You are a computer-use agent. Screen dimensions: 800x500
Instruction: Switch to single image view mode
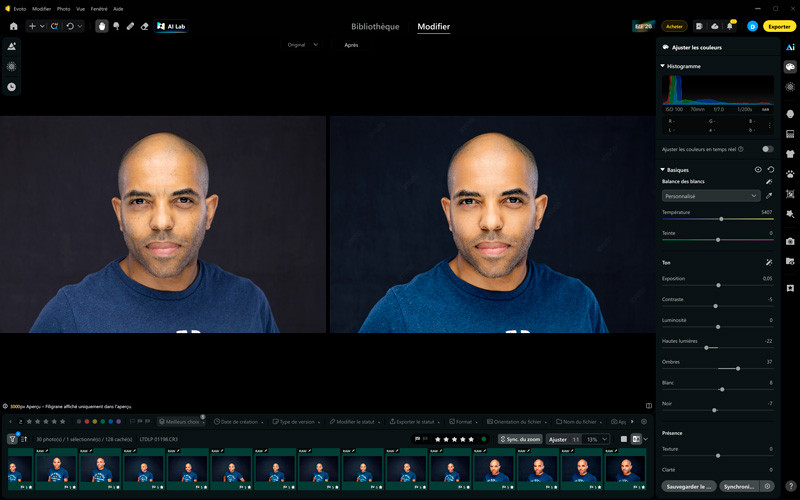click(x=623, y=439)
